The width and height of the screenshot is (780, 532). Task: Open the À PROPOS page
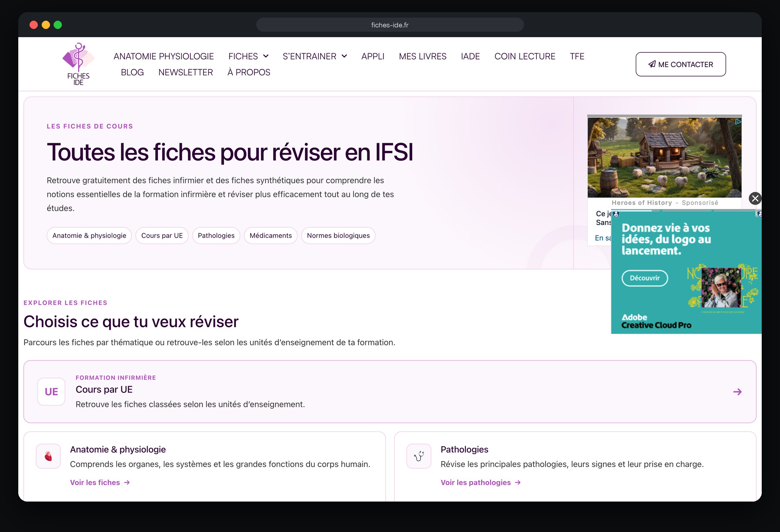[x=249, y=72]
